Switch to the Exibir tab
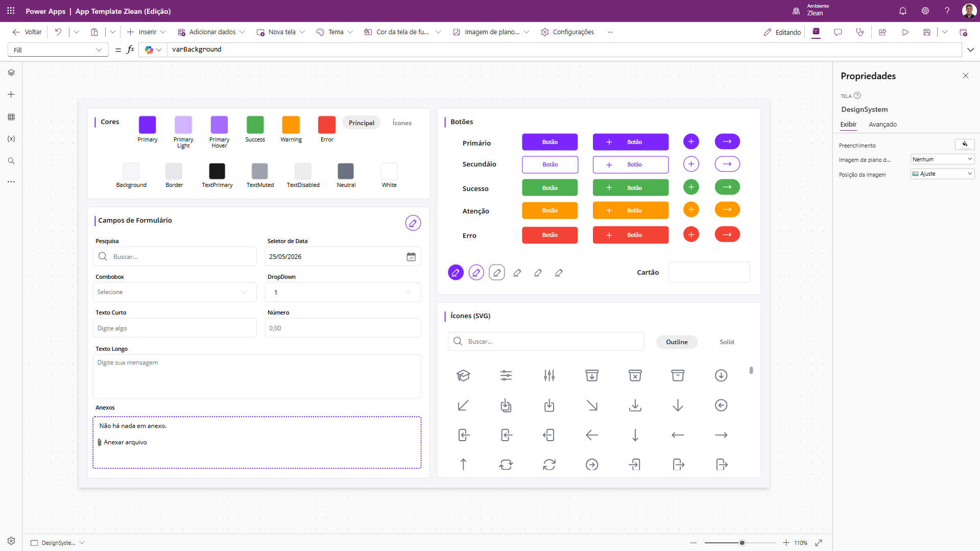Viewport: 980px width, 551px height. (848, 125)
